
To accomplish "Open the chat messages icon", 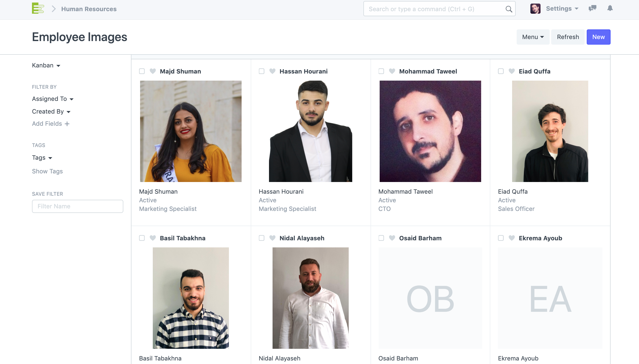I will [592, 8].
